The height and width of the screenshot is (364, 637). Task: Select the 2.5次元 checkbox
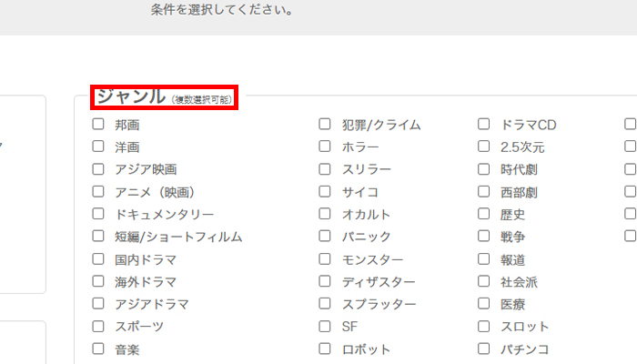484,146
